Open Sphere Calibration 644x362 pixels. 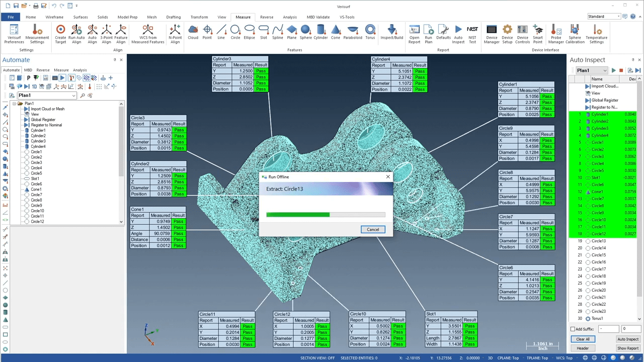[x=575, y=34]
